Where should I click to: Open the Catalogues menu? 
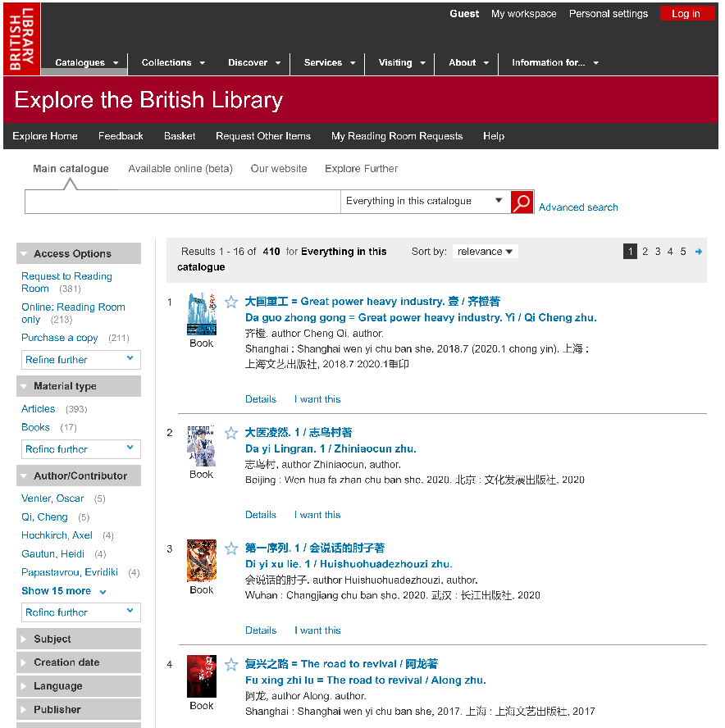click(x=86, y=62)
